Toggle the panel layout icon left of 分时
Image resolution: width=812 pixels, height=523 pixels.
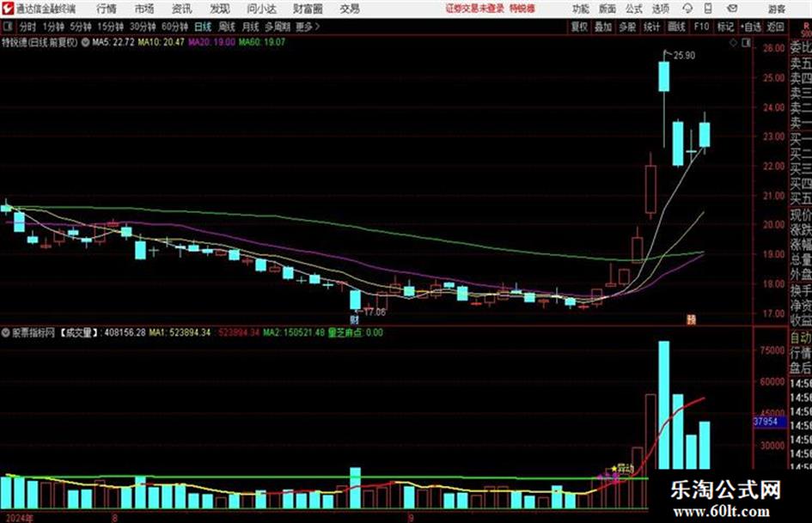pos(7,27)
